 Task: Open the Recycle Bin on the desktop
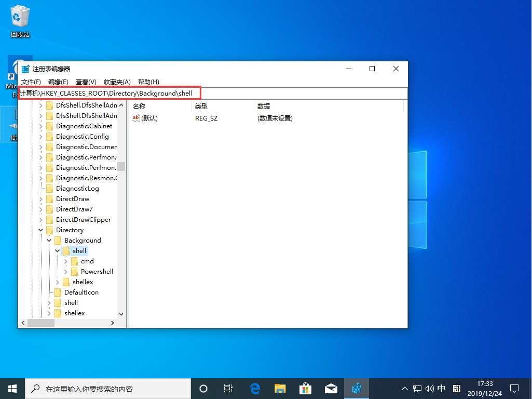(x=20, y=16)
